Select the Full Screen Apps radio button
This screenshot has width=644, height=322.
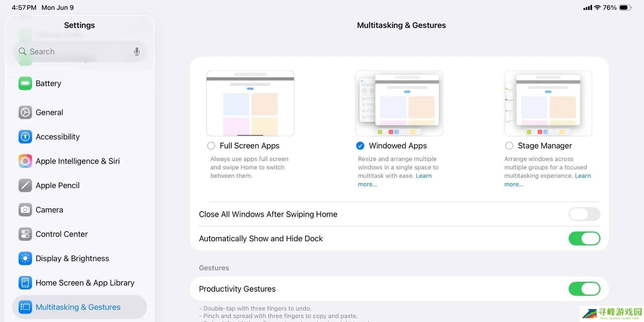click(211, 146)
